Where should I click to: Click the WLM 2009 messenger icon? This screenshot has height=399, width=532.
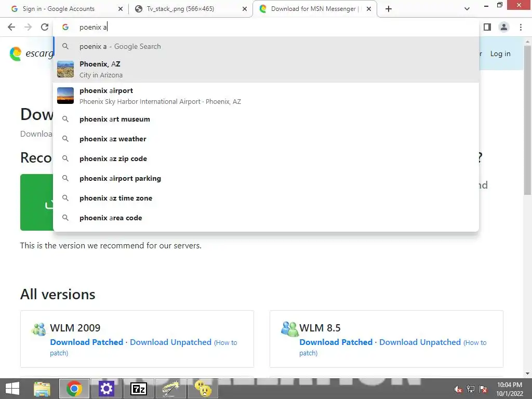pos(38,329)
